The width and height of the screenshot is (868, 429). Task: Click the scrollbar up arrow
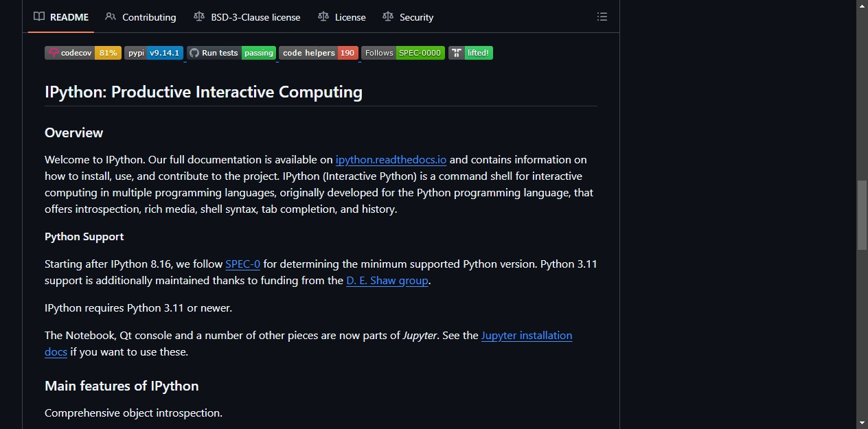click(x=862, y=5)
